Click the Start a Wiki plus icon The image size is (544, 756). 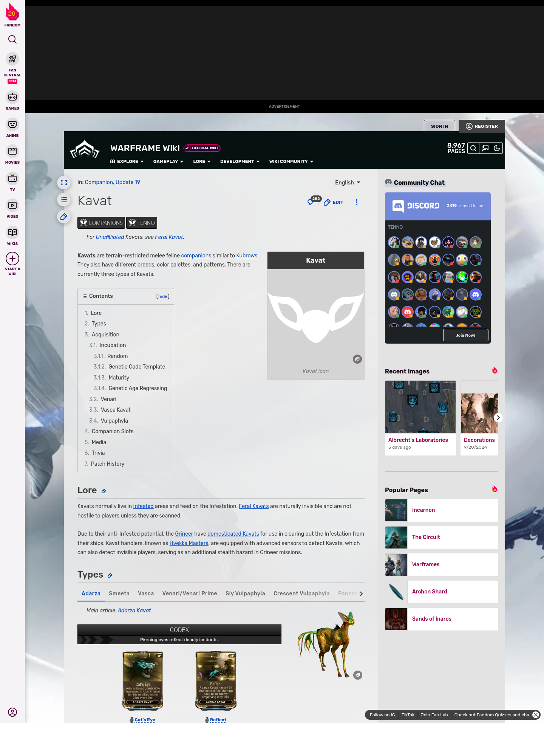[12, 259]
